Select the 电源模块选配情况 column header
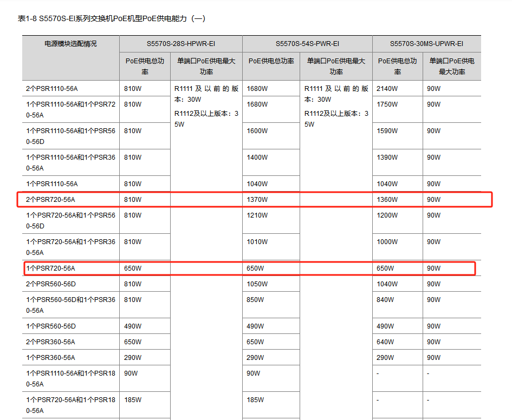This screenshot has height=420, width=512. [70, 44]
